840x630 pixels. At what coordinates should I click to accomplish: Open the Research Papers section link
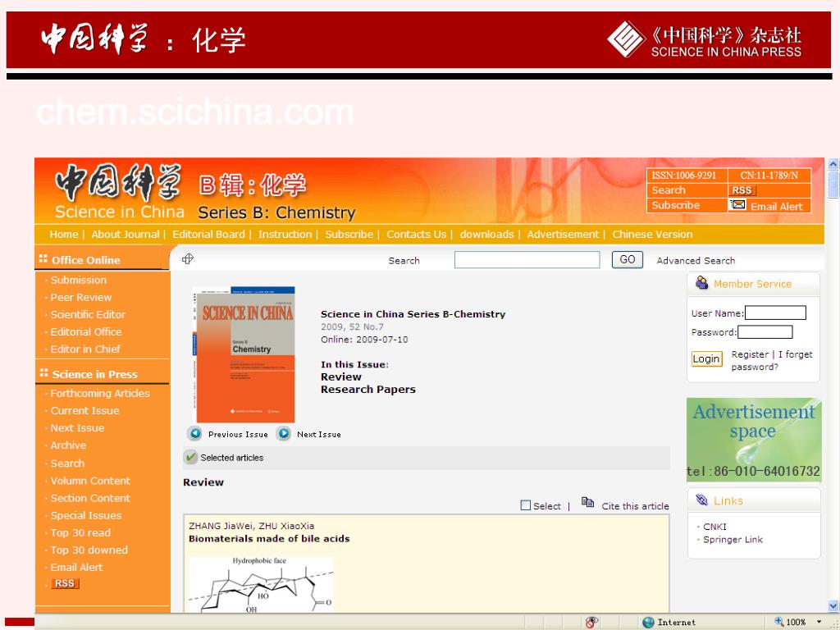368,390
